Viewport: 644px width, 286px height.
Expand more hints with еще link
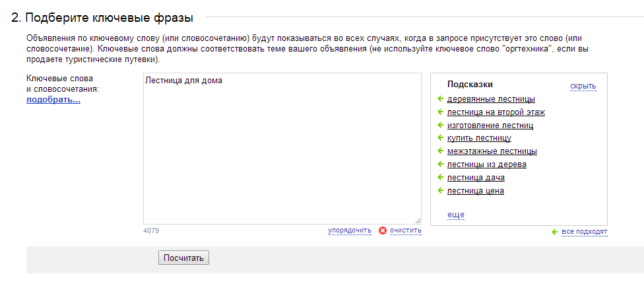(x=455, y=215)
